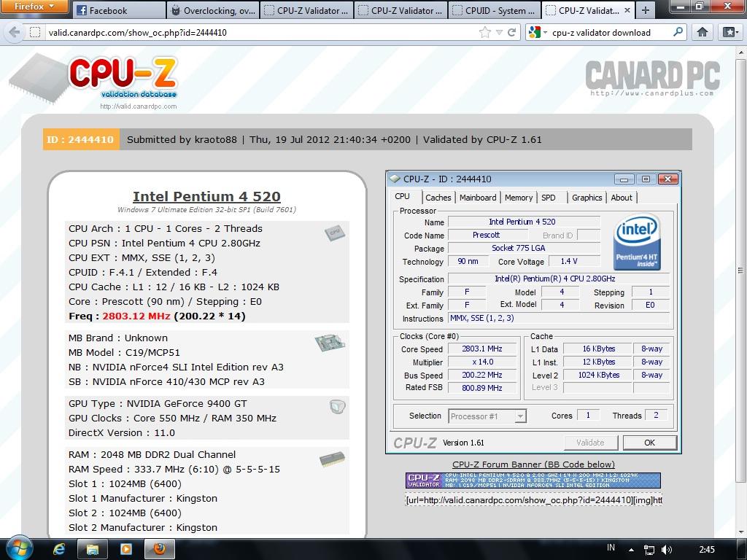
Task: Select the CPU tab in CPU-Z window
Action: [x=403, y=196]
